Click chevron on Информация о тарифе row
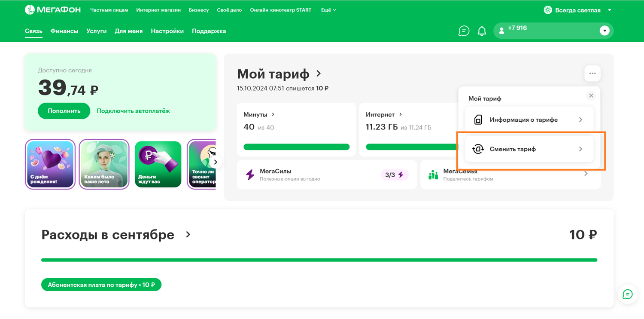The image size is (644, 319). point(580,120)
